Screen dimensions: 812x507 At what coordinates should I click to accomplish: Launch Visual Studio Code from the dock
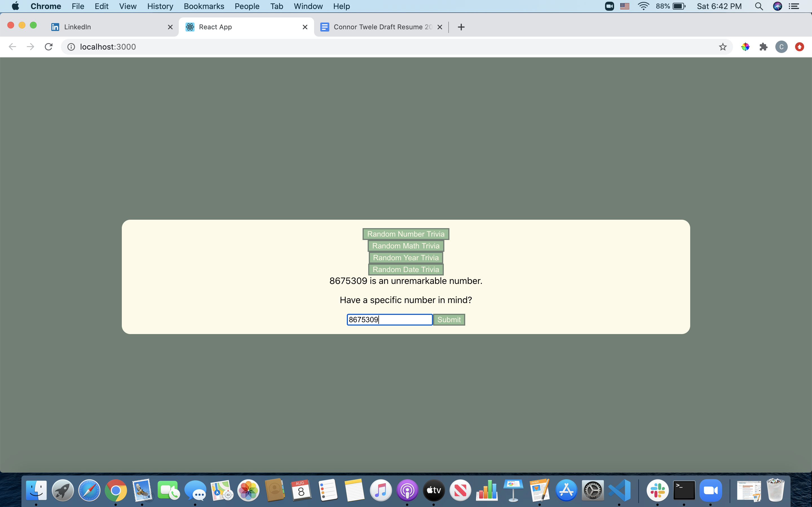619,490
